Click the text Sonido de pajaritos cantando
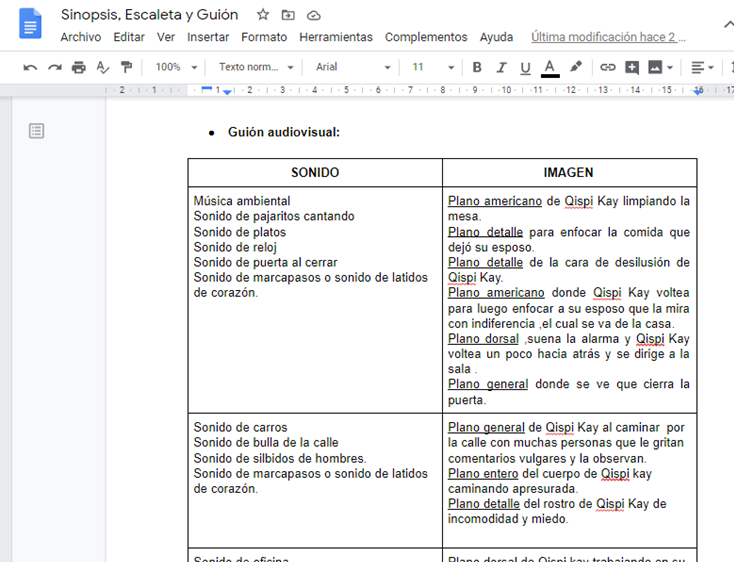734x562 pixels. pyautogui.click(x=274, y=216)
